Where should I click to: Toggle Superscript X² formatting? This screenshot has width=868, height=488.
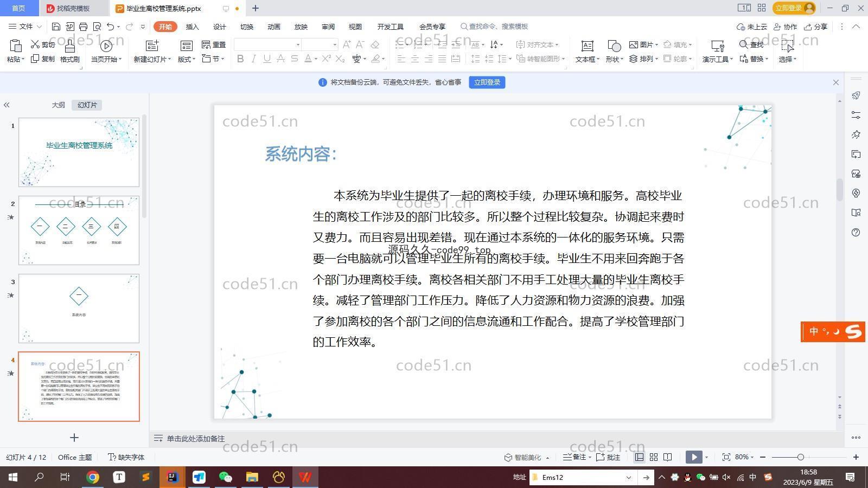[x=326, y=59]
